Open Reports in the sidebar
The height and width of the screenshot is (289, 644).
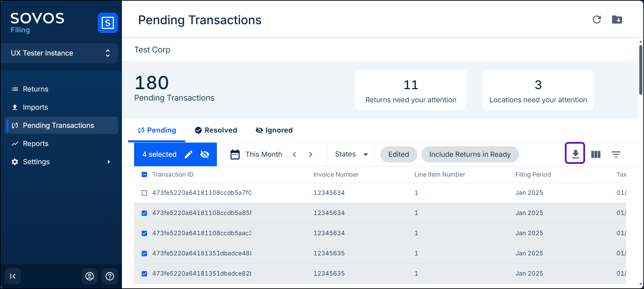pos(61,144)
